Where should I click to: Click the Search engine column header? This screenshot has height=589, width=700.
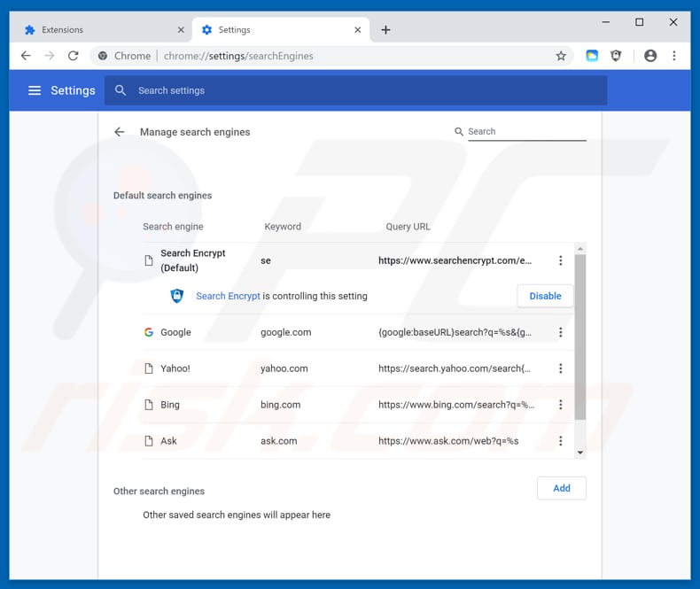[x=173, y=227]
